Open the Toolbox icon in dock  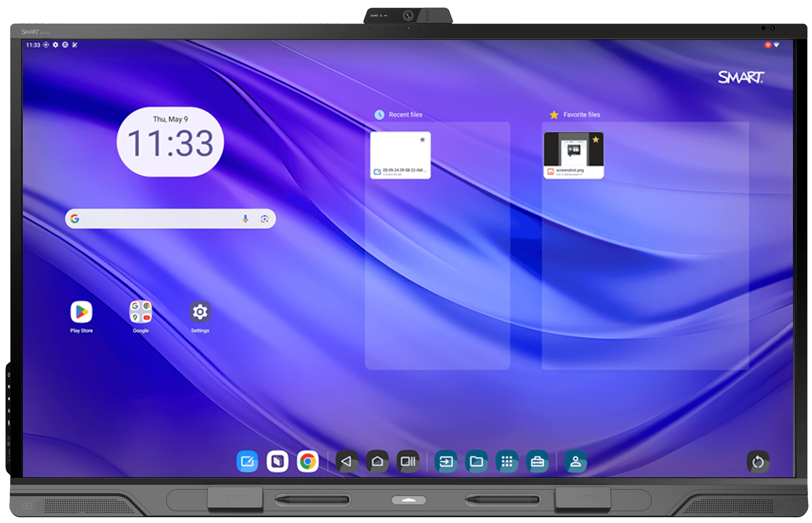point(537,461)
